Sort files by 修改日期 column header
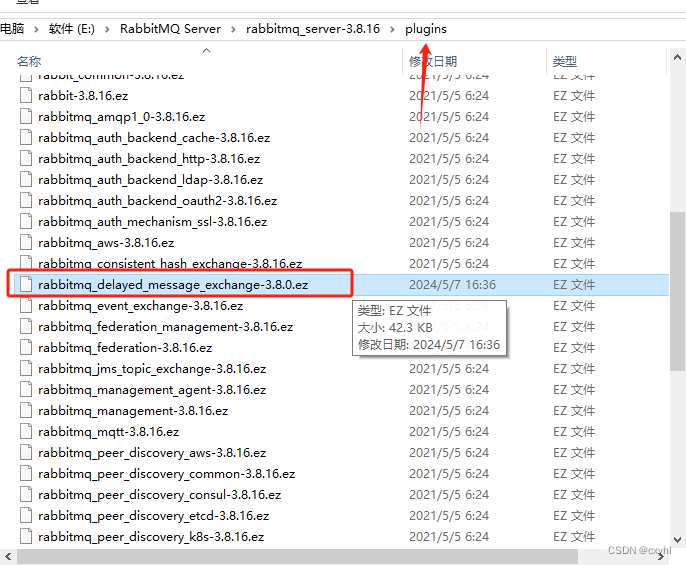The width and height of the screenshot is (686, 565). [433, 61]
